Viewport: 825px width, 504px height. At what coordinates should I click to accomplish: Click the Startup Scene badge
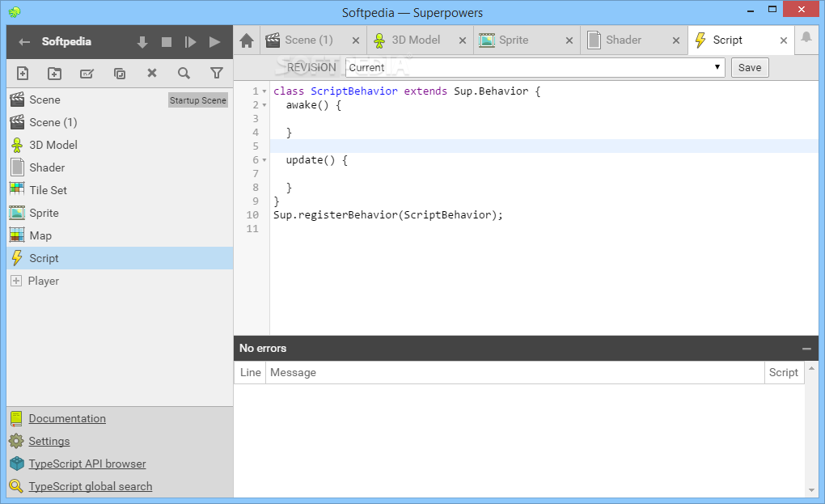(198, 100)
